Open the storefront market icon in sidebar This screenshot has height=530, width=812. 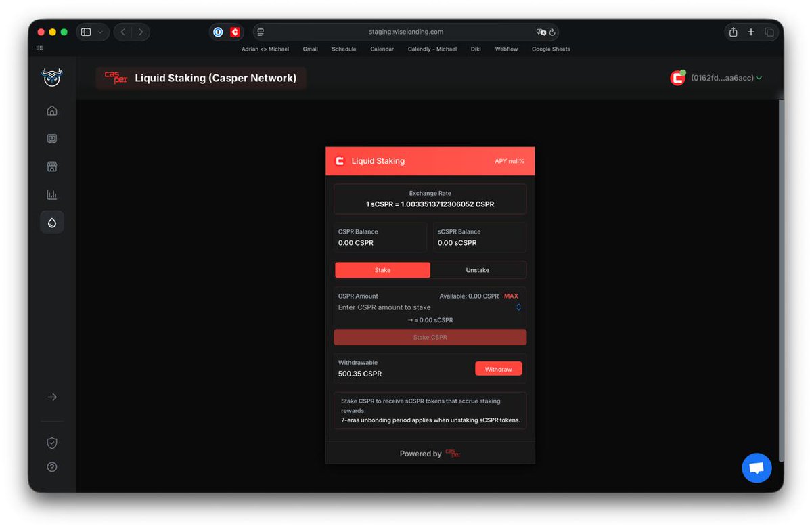pyautogui.click(x=52, y=167)
